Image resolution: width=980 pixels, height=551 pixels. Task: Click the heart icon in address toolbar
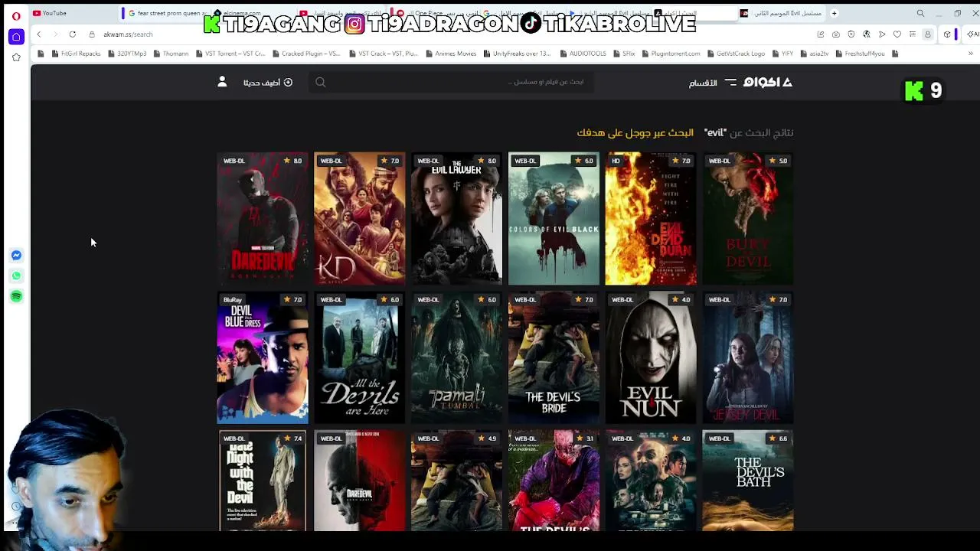click(897, 34)
